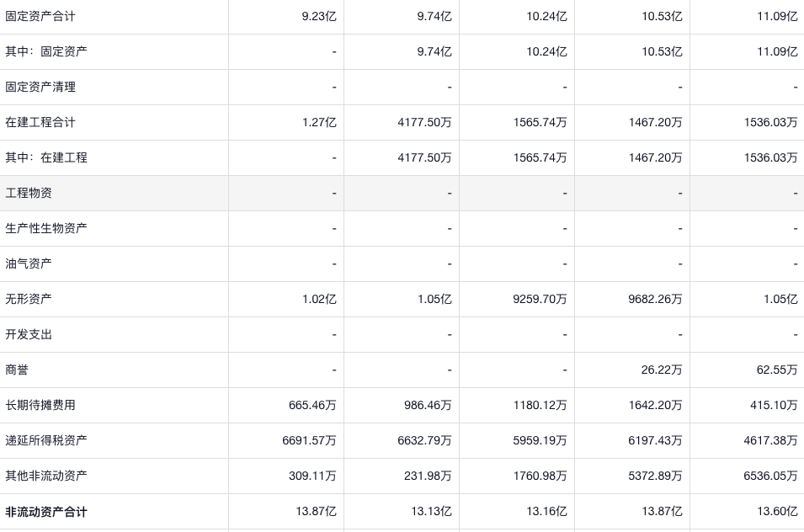Click the 无形资产 row label
The image size is (804, 532).
29,299
